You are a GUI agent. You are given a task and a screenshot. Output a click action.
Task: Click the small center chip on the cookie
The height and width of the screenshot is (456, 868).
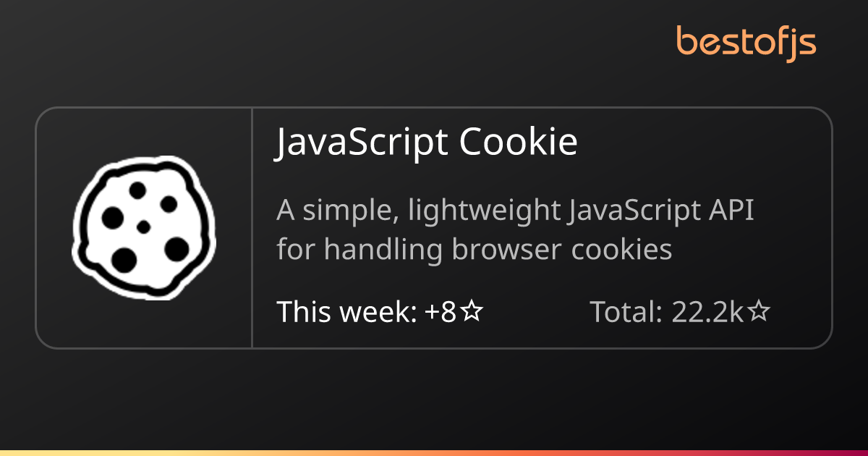click(143, 227)
